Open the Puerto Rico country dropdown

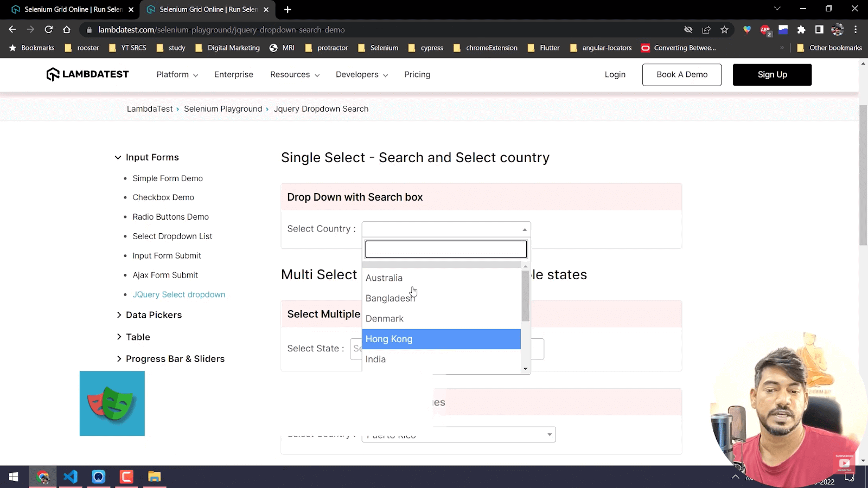(x=458, y=434)
